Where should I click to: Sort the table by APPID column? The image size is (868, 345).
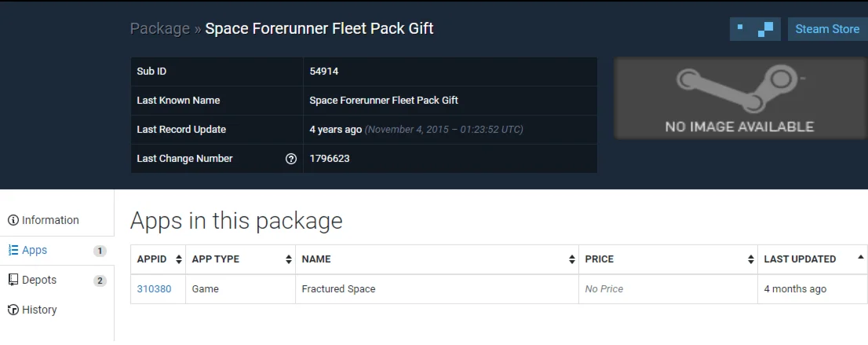(158, 259)
